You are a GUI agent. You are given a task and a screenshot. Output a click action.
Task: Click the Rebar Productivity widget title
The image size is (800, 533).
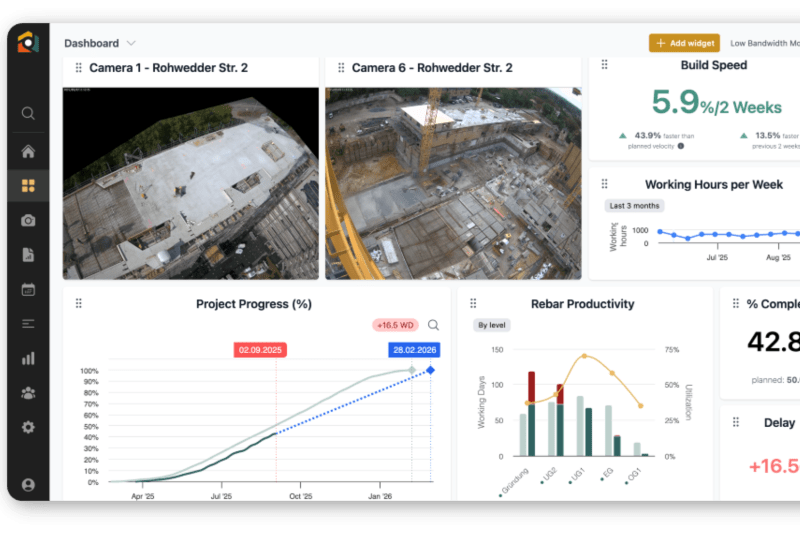click(x=582, y=304)
